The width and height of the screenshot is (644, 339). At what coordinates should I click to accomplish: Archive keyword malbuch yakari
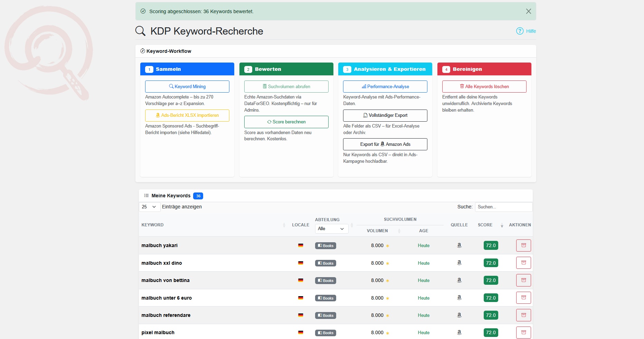(523, 245)
